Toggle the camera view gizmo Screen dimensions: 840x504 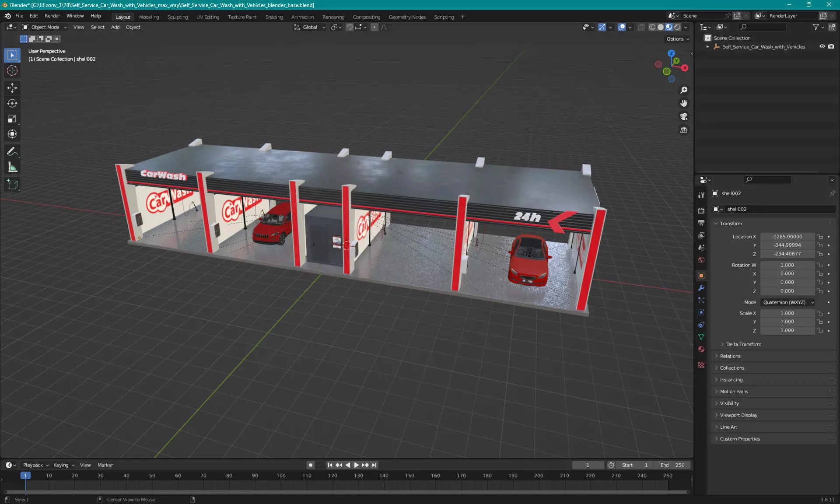pyautogui.click(x=684, y=116)
